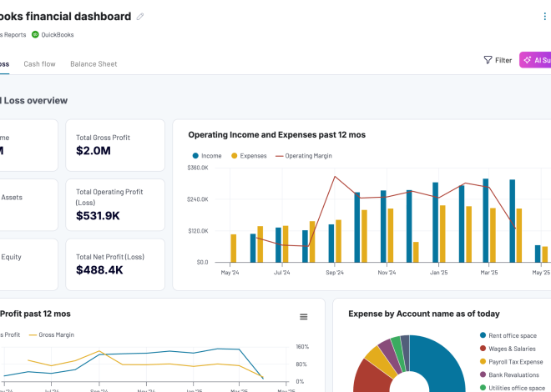Click the Operating Income and Expenses chart title

point(277,135)
